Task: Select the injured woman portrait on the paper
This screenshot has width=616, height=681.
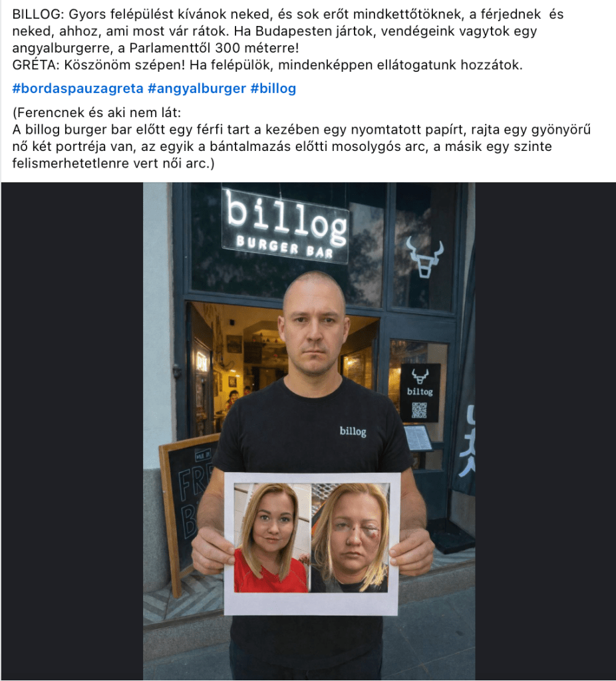Action: pyautogui.click(x=350, y=537)
